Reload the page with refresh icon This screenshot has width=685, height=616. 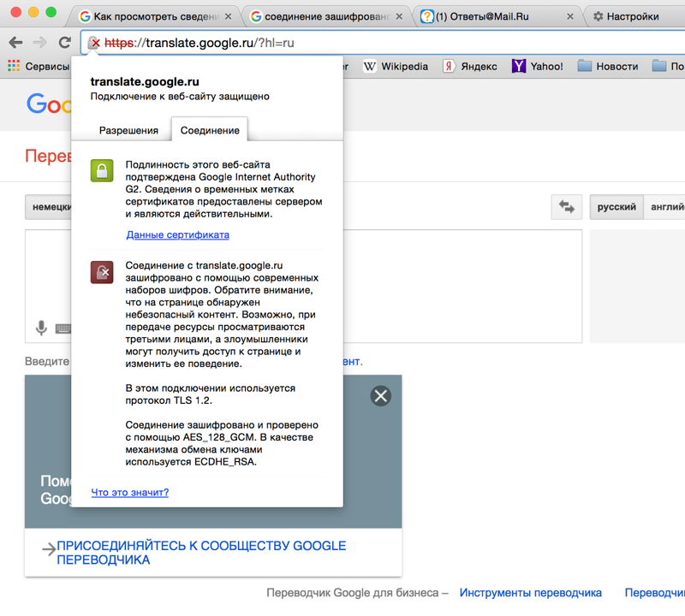coord(65,42)
